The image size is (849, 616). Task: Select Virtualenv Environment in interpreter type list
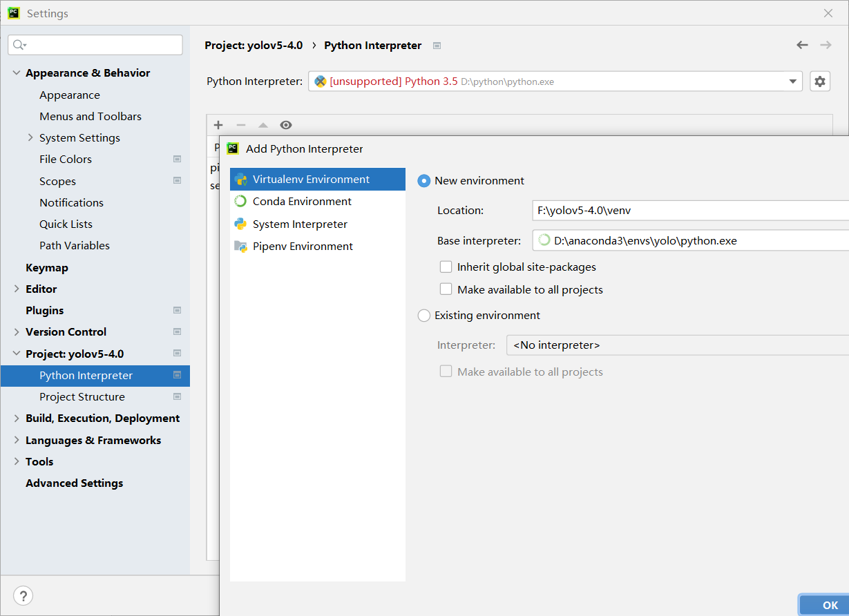tap(318, 180)
